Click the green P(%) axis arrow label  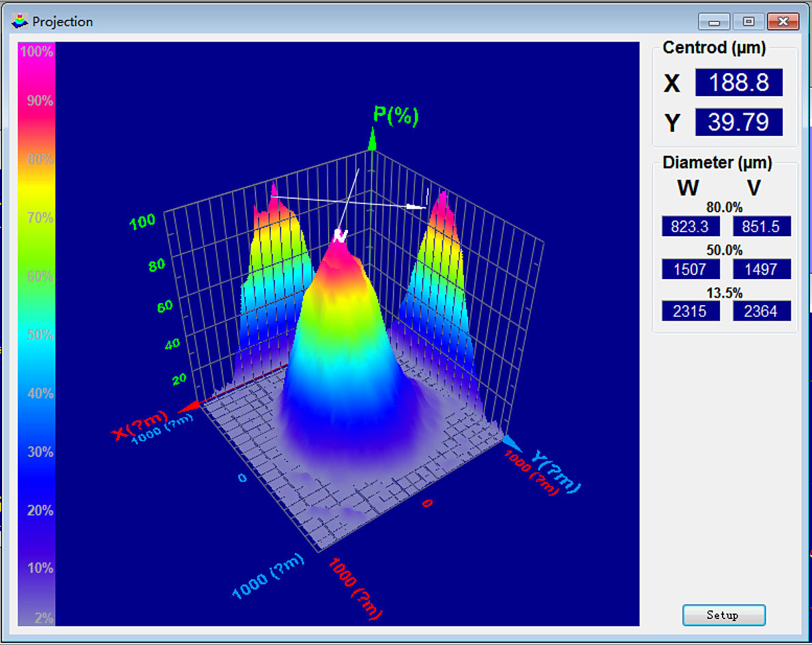pyautogui.click(x=394, y=115)
